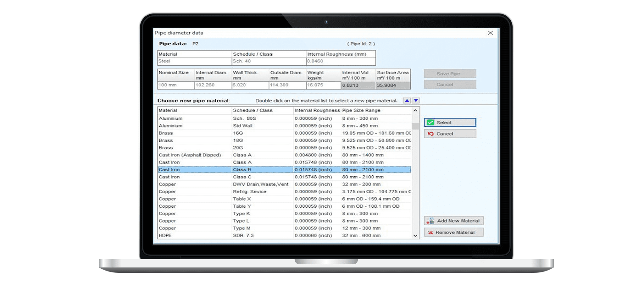Move material list down with blue down arrow
This screenshot has height=285, width=644.
[x=416, y=101]
